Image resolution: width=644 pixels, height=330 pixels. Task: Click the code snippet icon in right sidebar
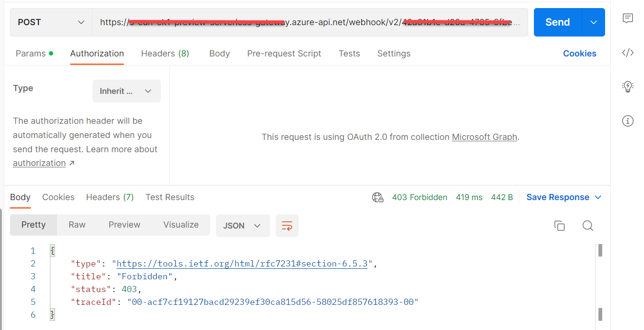point(627,53)
